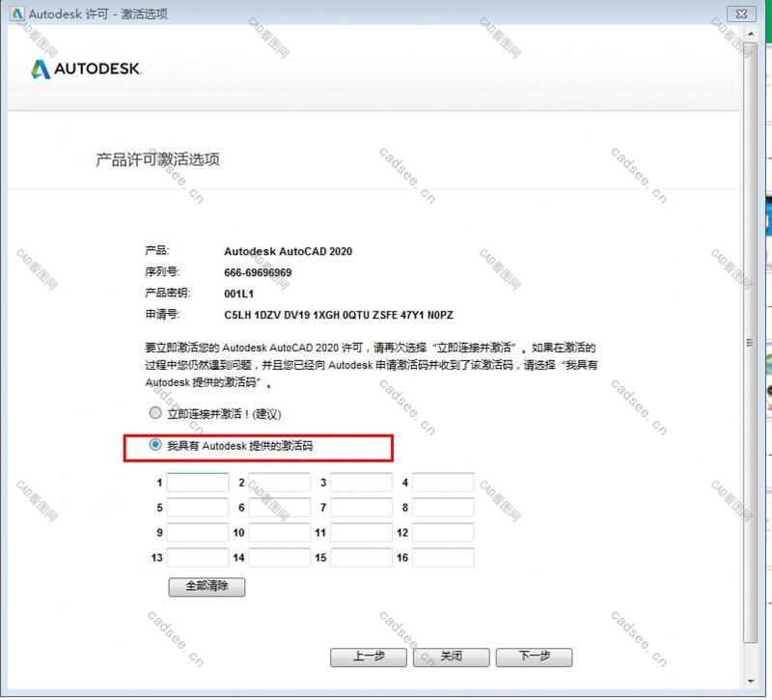
Task: Click activation code field 11
Action: coord(361,533)
